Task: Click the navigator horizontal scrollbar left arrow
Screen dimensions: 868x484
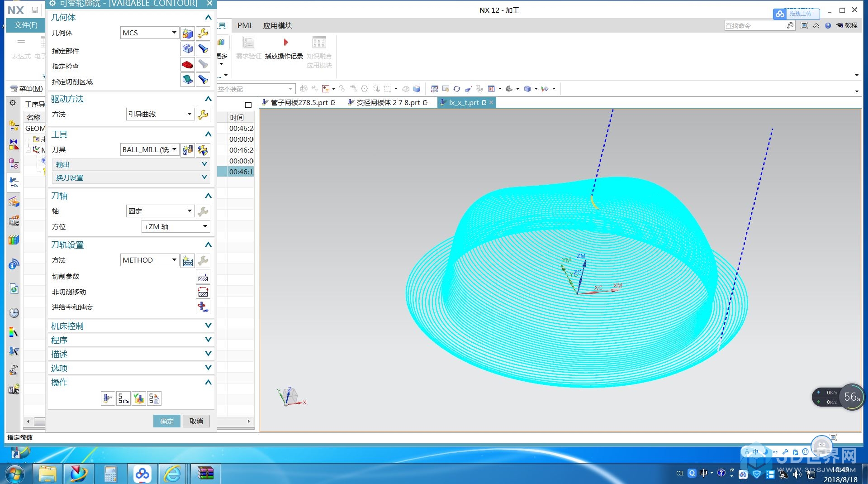Action: click(x=28, y=422)
